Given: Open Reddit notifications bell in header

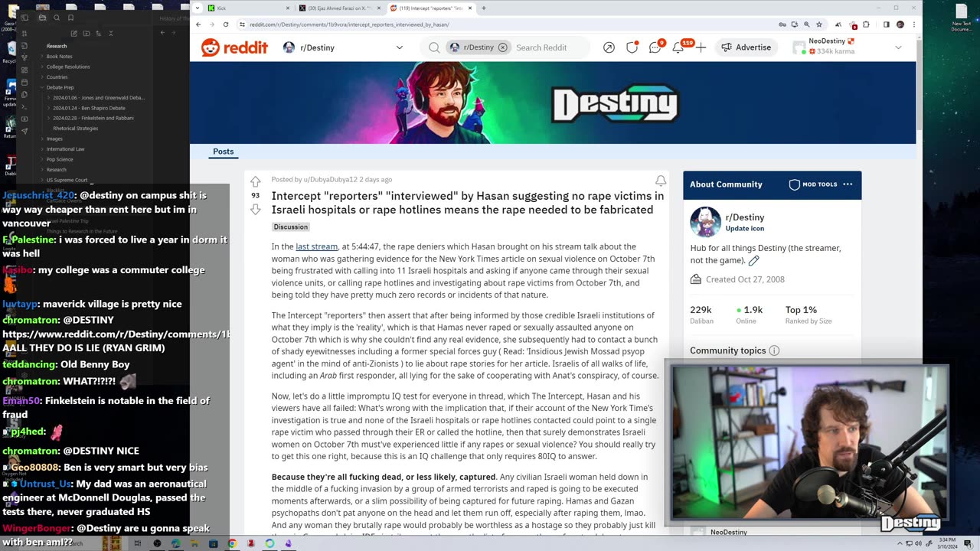Looking at the screenshot, I should click(678, 47).
